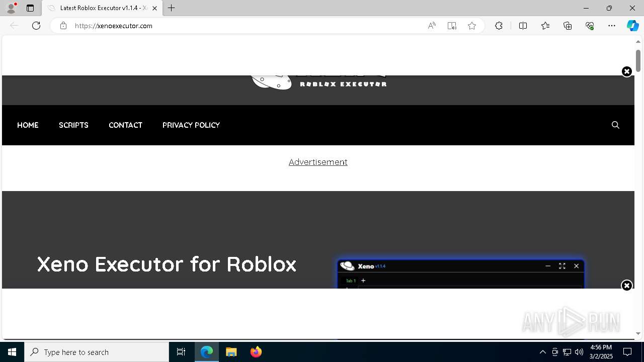The width and height of the screenshot is (644, 362).
Task: Show hidden system tray icons
Action: [542, 352]
